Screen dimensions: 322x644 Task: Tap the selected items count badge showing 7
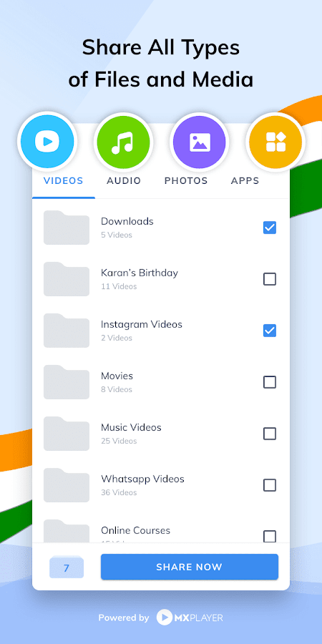[67, 568]
